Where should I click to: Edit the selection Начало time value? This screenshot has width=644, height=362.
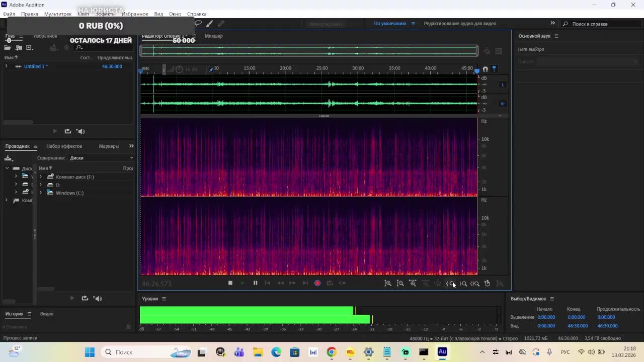coord(546,317)
